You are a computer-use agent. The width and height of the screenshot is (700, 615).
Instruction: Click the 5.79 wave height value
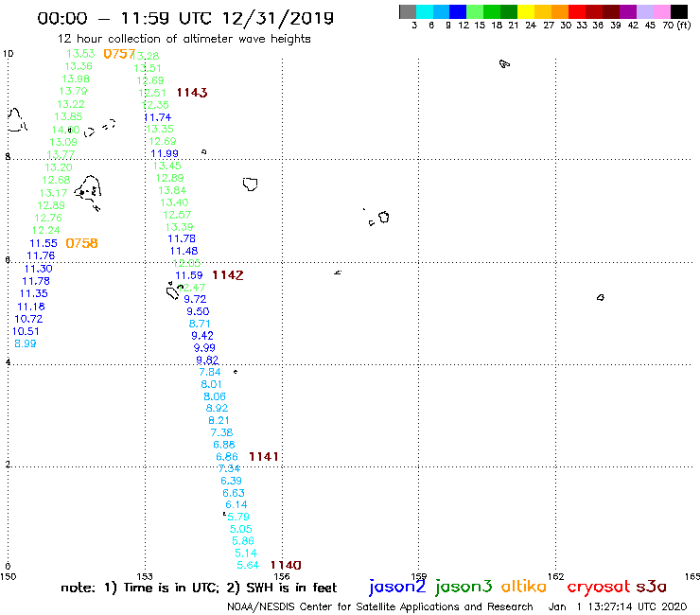tap(238, 517)
